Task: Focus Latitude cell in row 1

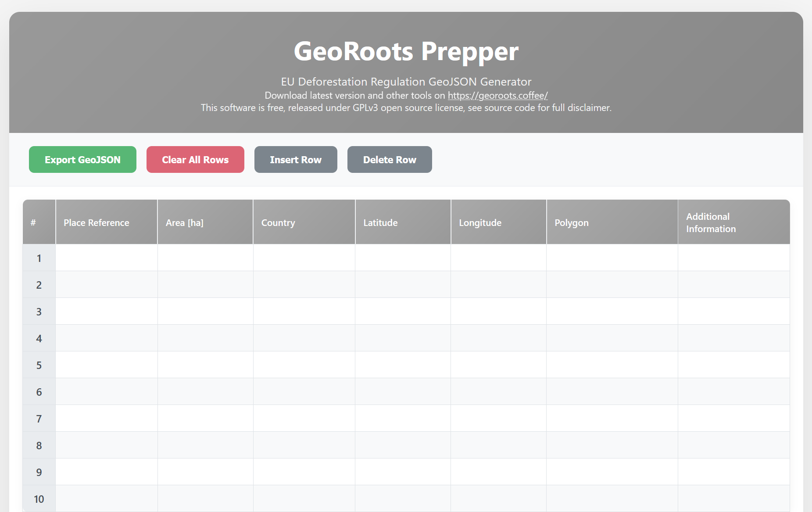Action: coord(403,258)
